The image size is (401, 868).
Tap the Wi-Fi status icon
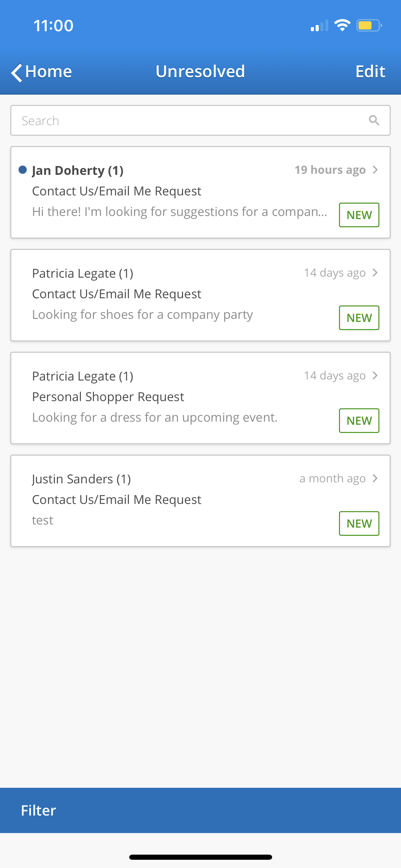coord(342,25)
